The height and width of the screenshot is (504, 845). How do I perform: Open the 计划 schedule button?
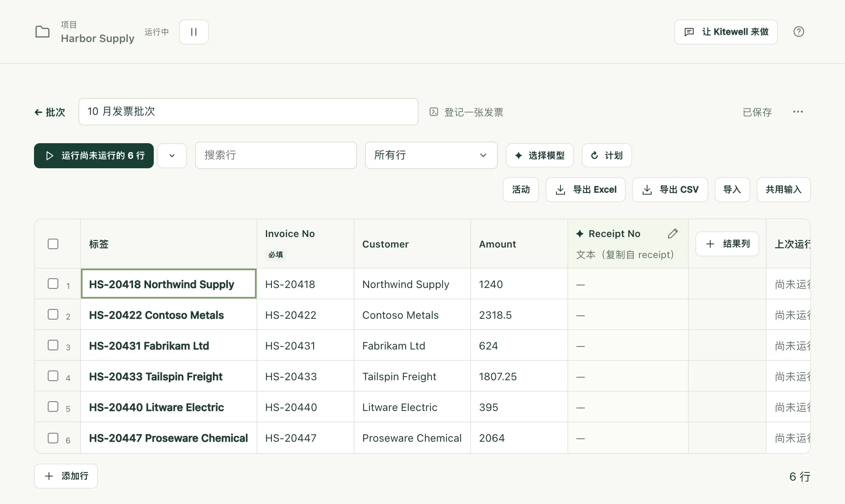607,155
